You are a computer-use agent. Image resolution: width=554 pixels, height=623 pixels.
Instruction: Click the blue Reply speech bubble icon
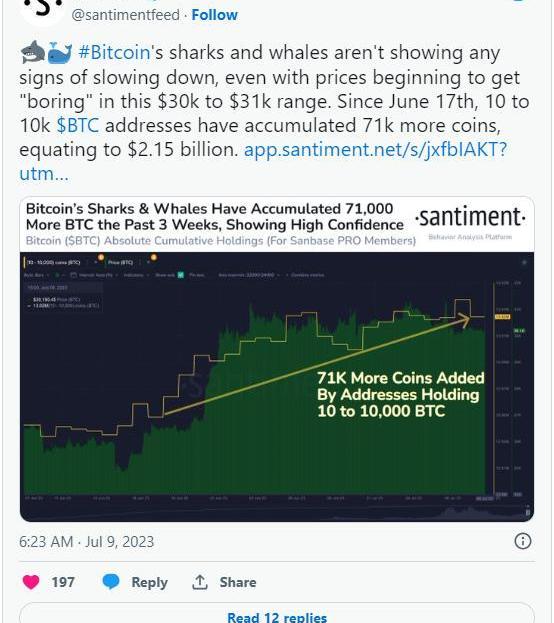[111, 582]
